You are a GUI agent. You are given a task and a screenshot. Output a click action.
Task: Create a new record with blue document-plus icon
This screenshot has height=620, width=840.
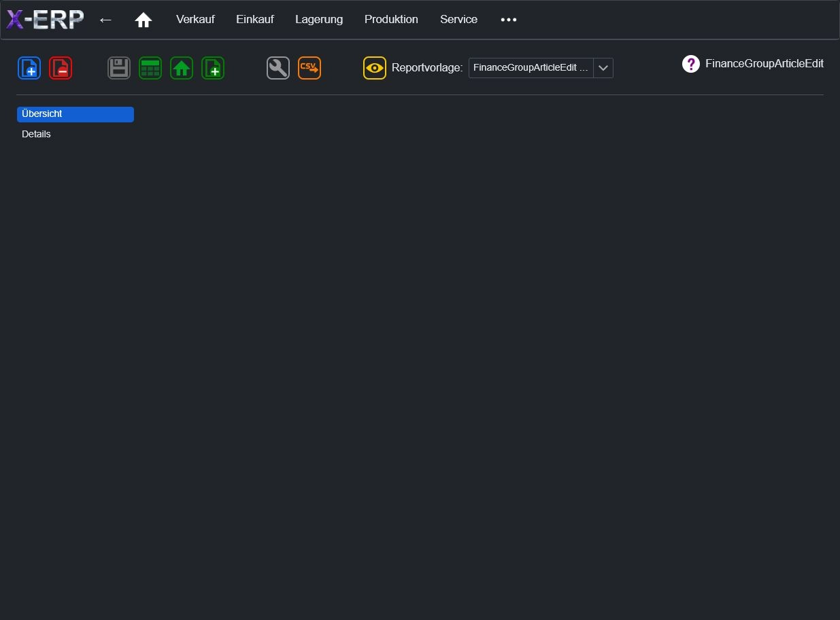29,68
